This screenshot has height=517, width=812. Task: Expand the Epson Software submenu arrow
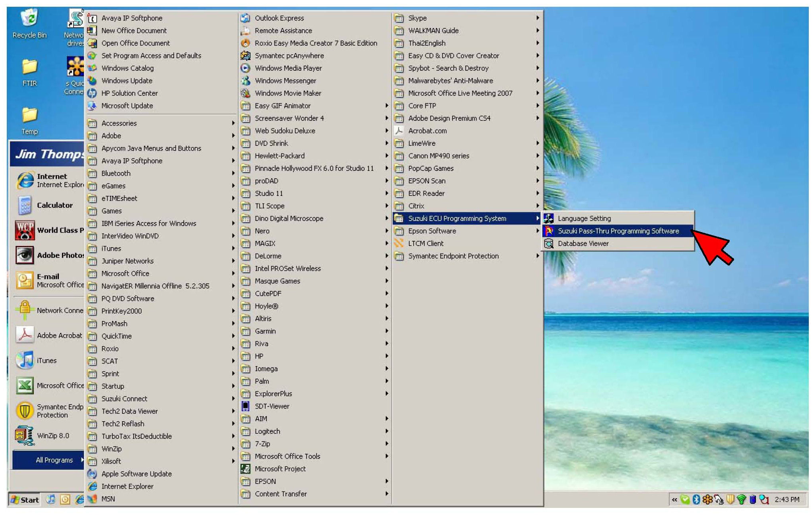point(537,231)
